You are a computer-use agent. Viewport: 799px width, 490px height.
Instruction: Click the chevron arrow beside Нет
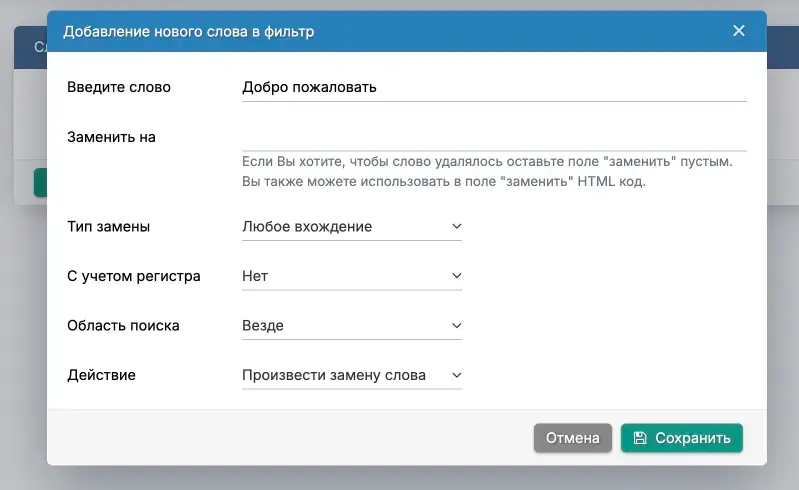(456, 276)
